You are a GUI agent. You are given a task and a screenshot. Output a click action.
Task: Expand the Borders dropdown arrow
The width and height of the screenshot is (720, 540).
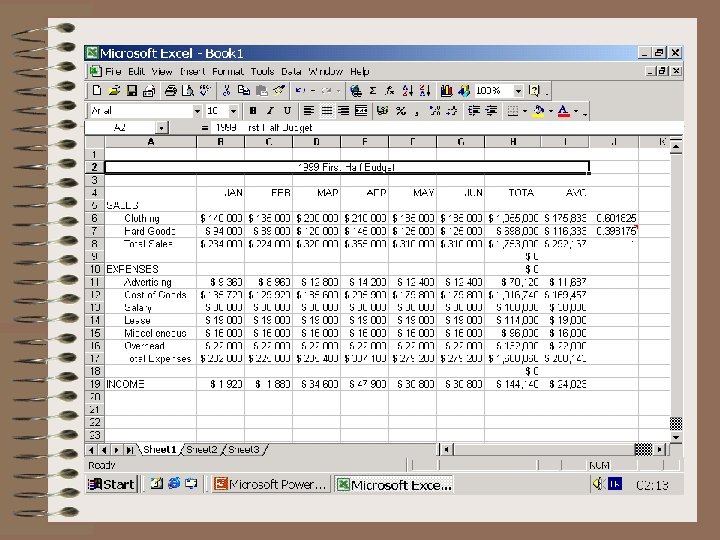coord(525,111)
